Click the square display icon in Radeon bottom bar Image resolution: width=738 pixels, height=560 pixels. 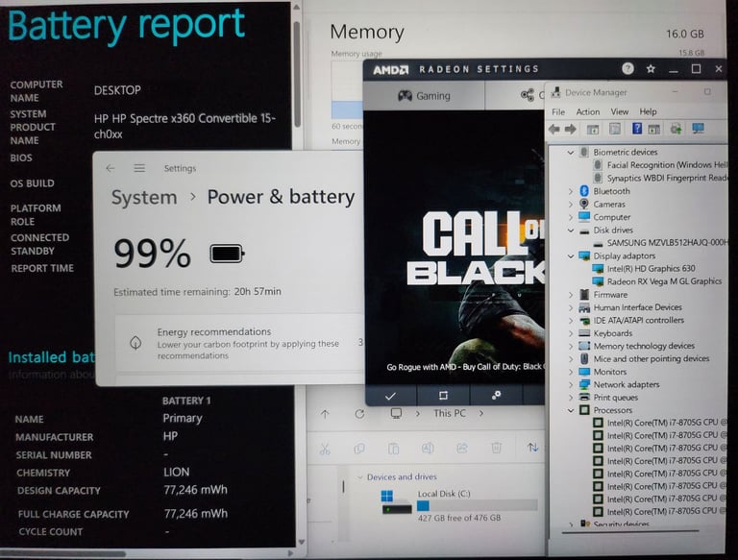tap(443, 396)
